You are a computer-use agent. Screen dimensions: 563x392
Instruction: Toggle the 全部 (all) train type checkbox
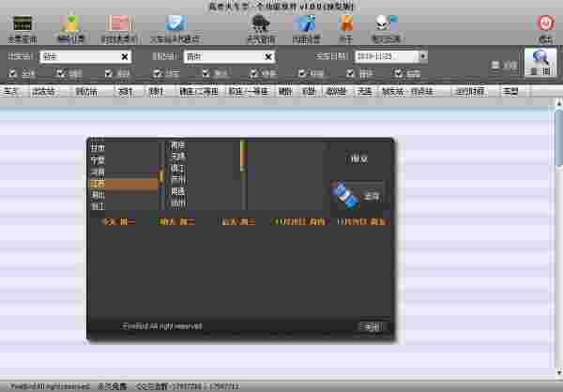click(13, 73)
